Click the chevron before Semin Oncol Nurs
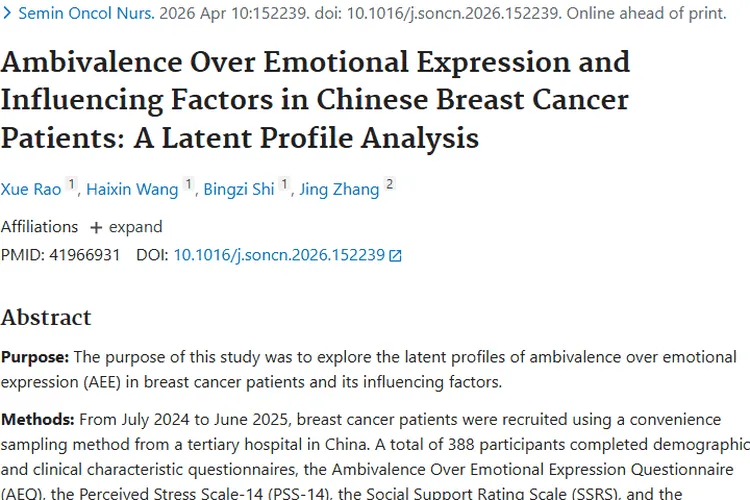The image size is (750, 500). pos(7,16)
